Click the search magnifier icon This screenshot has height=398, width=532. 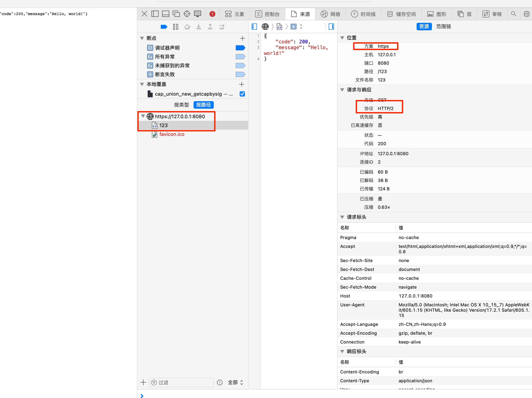(x=513, y=14)
